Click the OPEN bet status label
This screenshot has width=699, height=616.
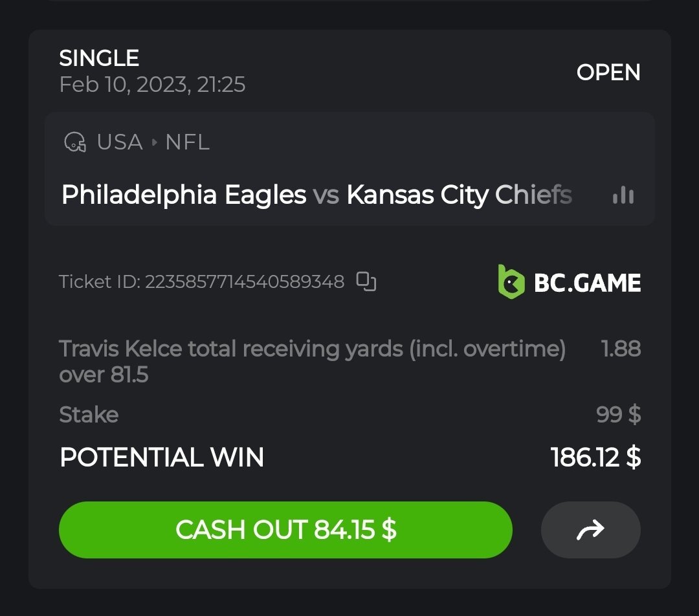point(608,72)
